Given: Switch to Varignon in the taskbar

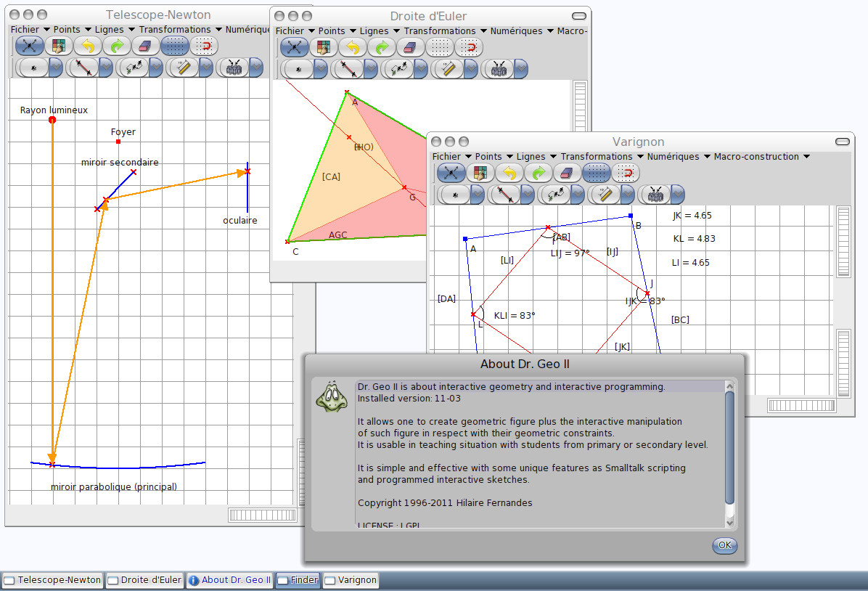Looking at the screenshot, I should 351,580.
